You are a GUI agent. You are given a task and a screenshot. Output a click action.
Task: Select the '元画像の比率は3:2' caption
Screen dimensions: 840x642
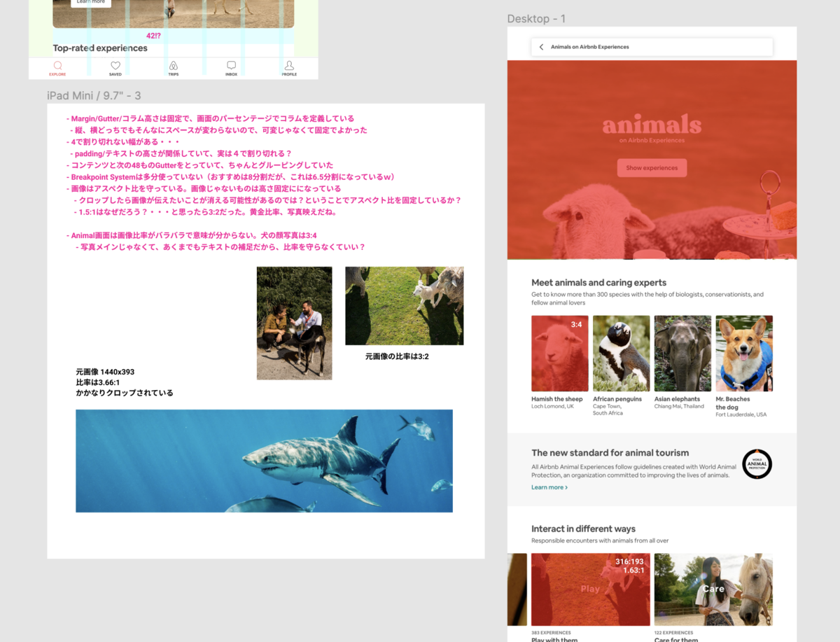tap(397, 356)
